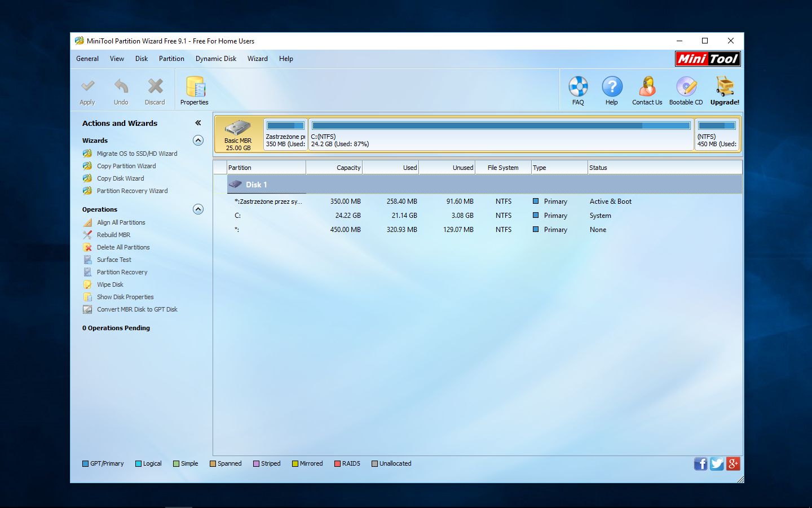Open the Disk menu
This screenshot has height=508, width=812.
click(142, 59)
